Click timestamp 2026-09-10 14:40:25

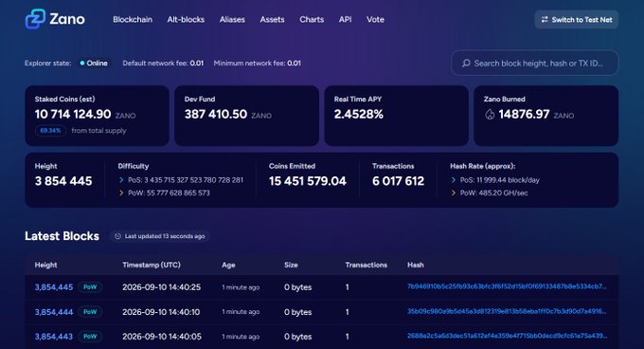click(161, 287)
